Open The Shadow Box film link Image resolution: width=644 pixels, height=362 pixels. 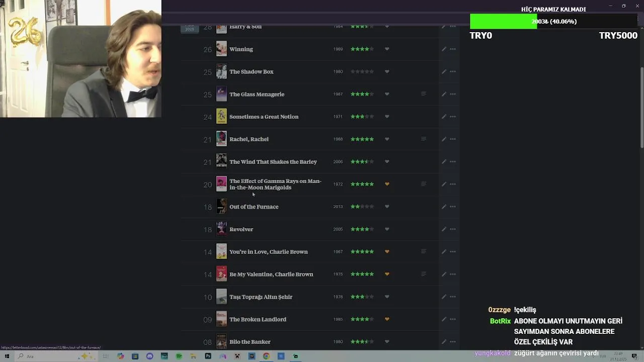click(x=252, y=71)
